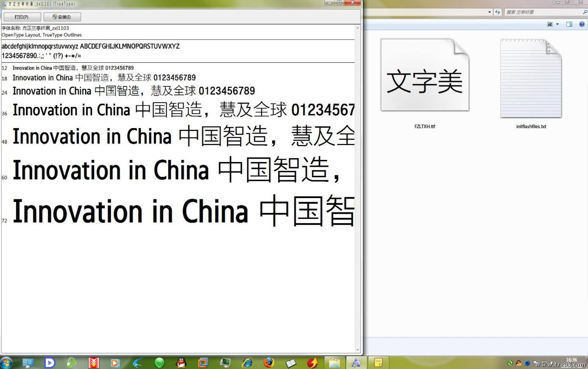Open Firefox from the taskbar
The width and height of the screenshot is (588, 369).
point(269,363)
